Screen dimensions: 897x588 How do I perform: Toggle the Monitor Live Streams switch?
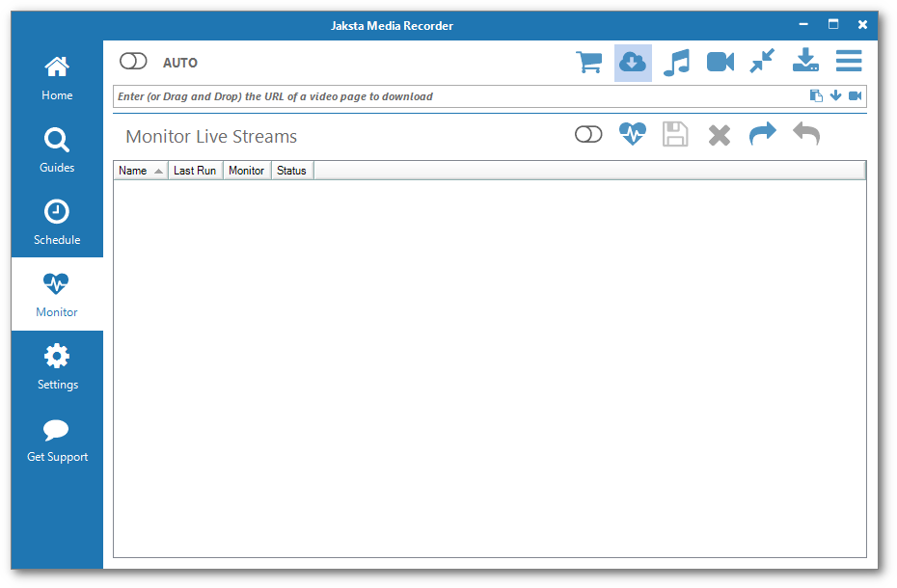pos(588,134)
